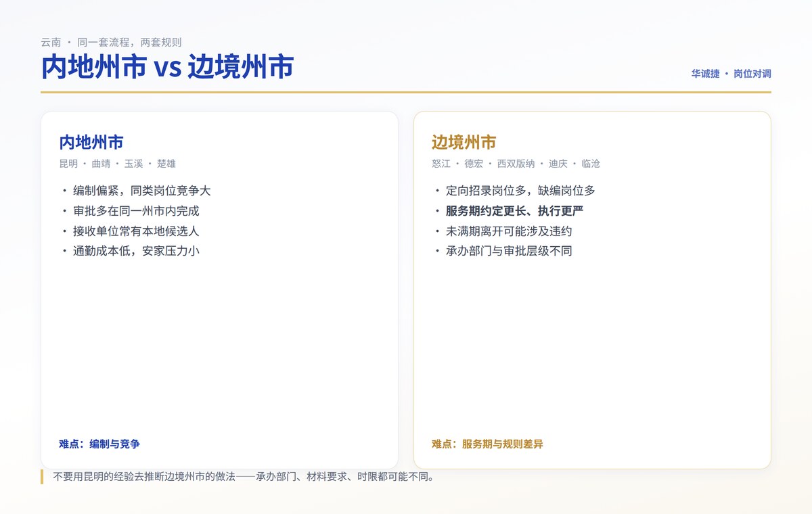Select bullet 未满期离开可能涉及违约
Screen dimensions: 812x514
(x=509, y=231)
